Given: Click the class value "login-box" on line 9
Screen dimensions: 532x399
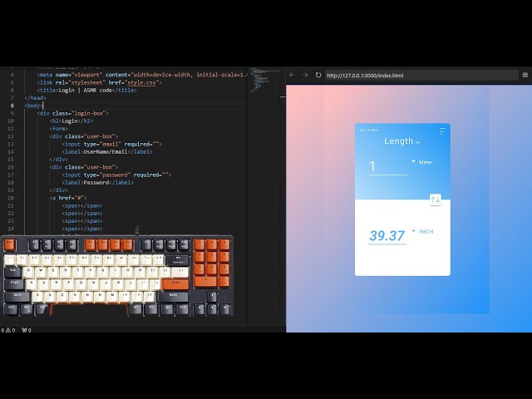Looking at the screenshot, I should [x=89, y=113].
